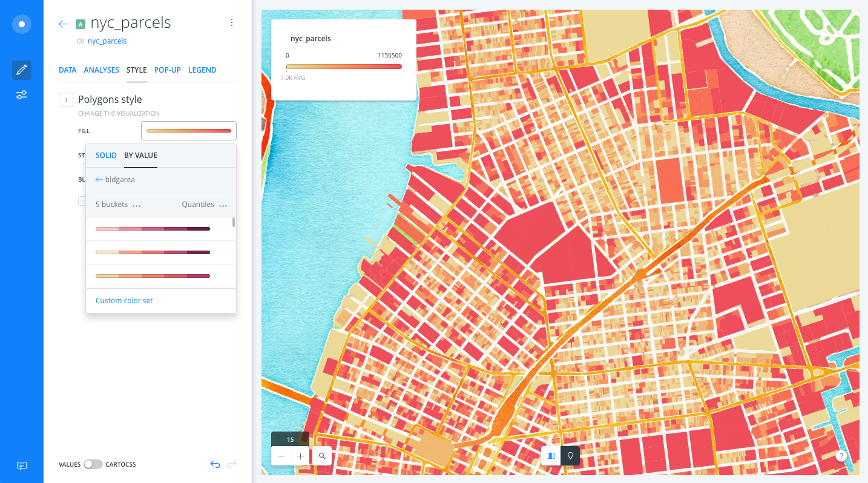The height and width of the screenshot is (483, 868).
Task: Click the bldgarea column name
Action: [120, 180]
